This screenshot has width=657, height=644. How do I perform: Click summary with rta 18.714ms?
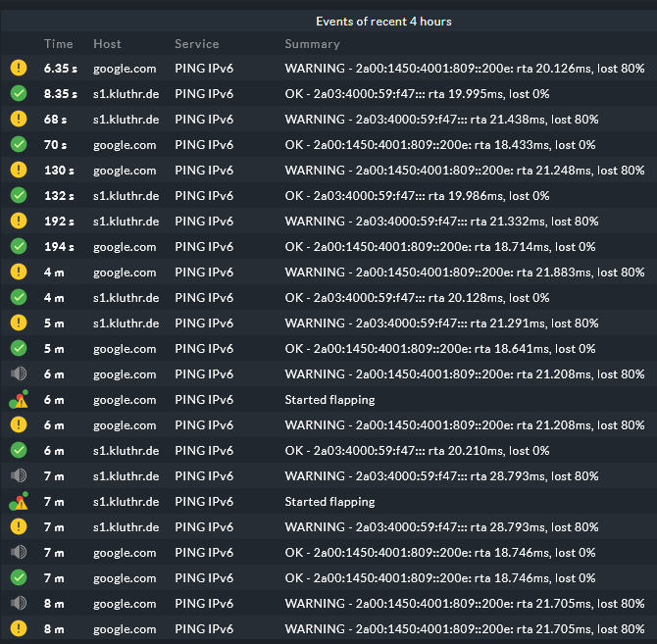tap(440, 247)
